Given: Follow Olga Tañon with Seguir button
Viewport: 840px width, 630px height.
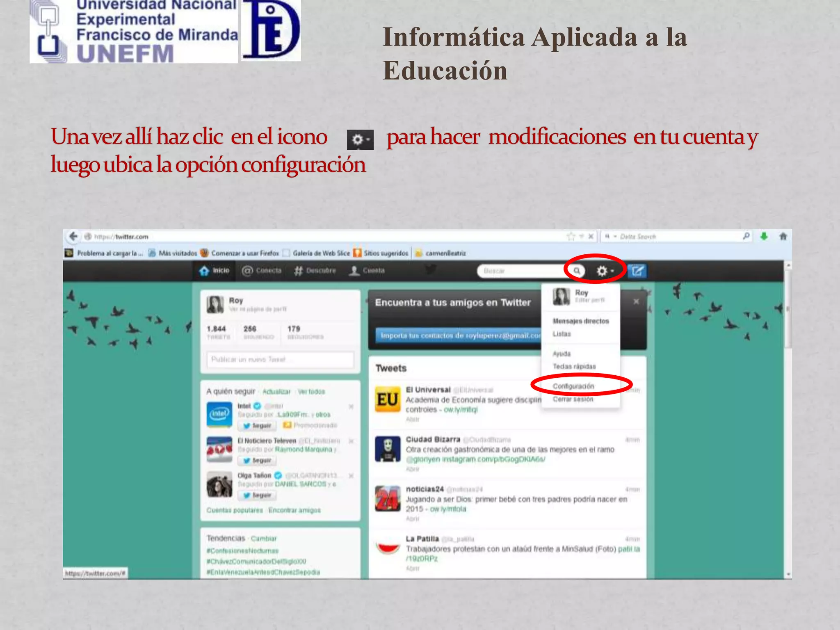Looking at the screenshot, I should (x=257, y=495).
